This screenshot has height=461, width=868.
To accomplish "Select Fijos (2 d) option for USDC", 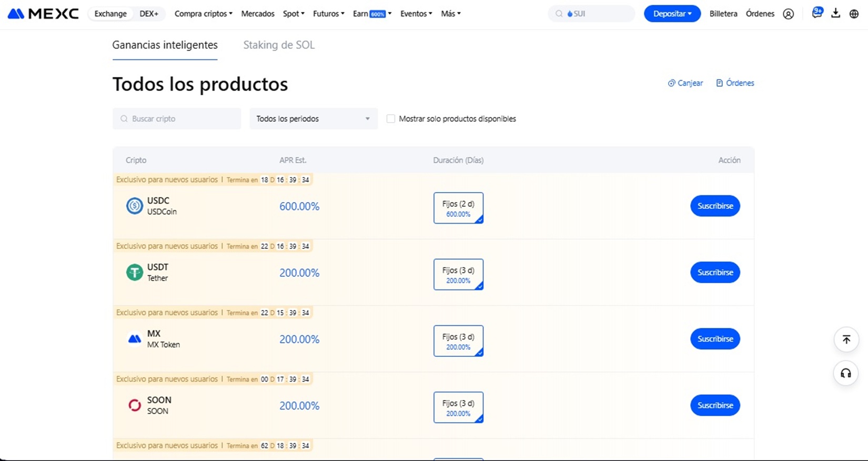I will (x=458, y=208).
